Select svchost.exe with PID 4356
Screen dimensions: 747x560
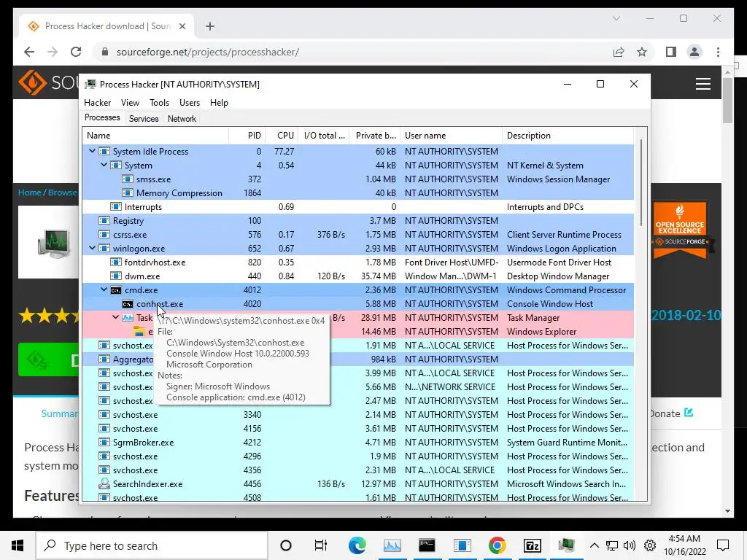(357, 470)
